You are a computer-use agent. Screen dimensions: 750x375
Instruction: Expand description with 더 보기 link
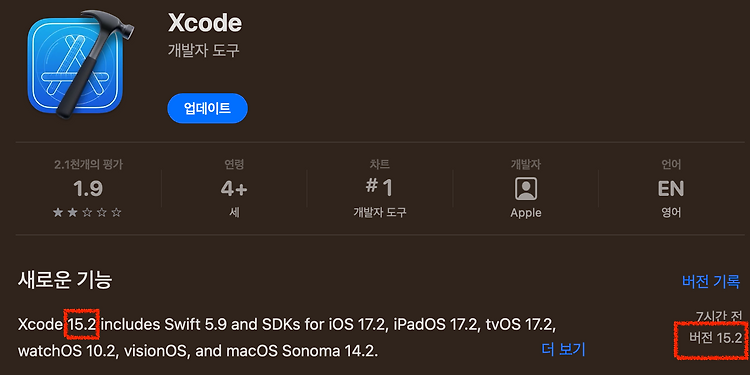point(563,349)
